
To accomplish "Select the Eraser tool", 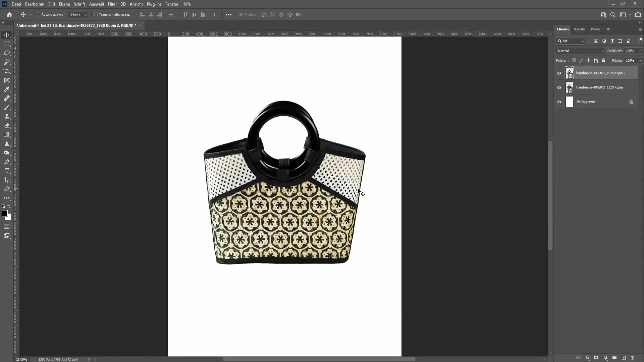I will (x=7, y=125).
